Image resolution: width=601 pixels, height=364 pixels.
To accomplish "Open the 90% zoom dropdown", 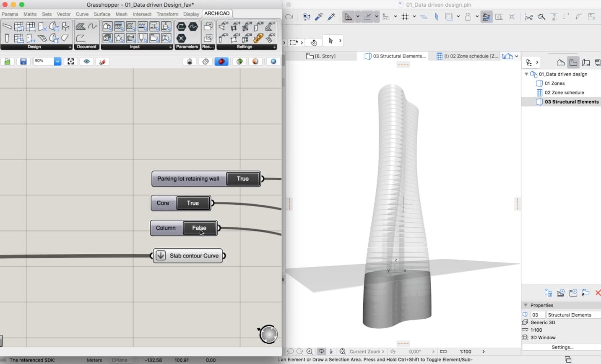I will 57,62.
